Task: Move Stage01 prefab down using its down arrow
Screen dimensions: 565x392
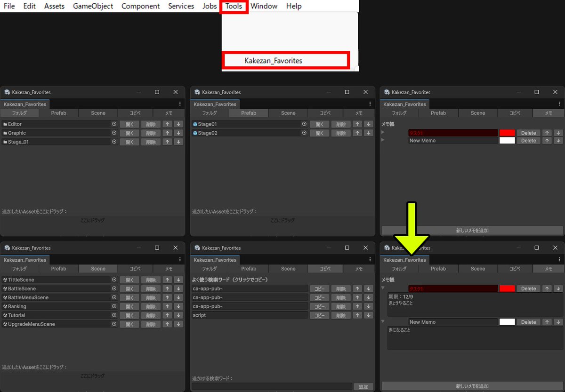Action: (369, 124)
